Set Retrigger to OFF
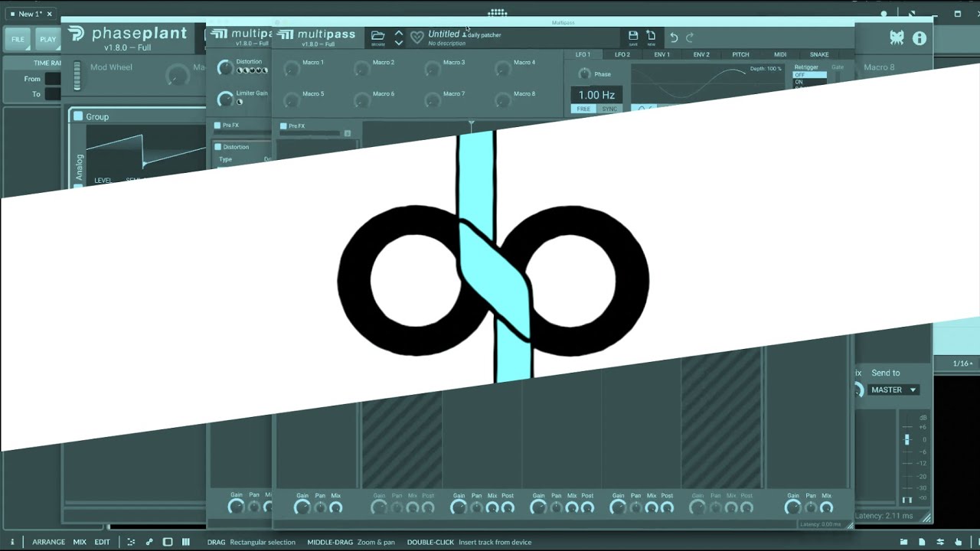 tap(808, 75)
